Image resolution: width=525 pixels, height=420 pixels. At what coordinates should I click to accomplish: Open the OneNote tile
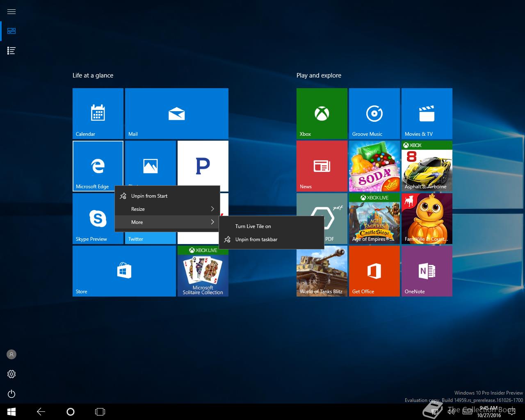coord(427,271)
